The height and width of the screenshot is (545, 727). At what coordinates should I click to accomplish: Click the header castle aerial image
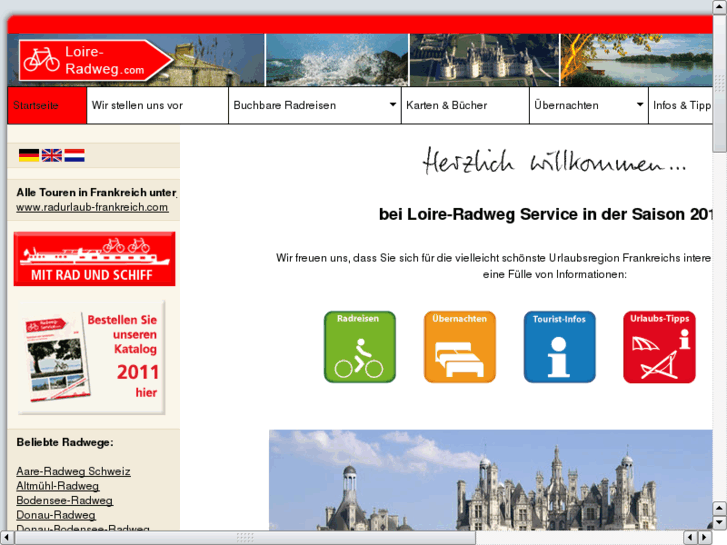coord(485,60)
